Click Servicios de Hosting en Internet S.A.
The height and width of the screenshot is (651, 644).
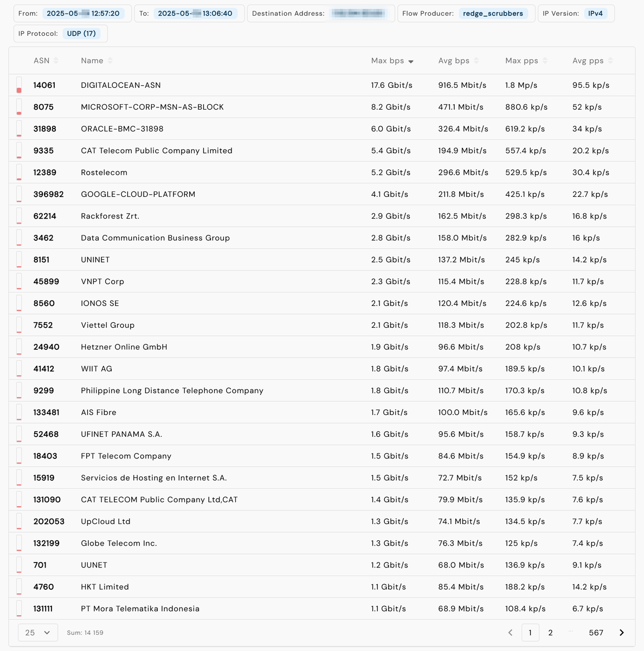(154, 478)
